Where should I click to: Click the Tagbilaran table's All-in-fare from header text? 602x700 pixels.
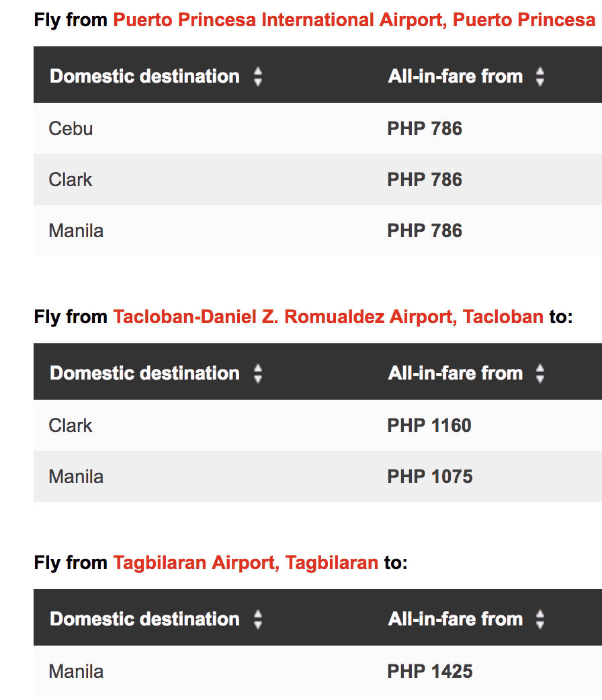pyautogui.click(x=455, y=619)
